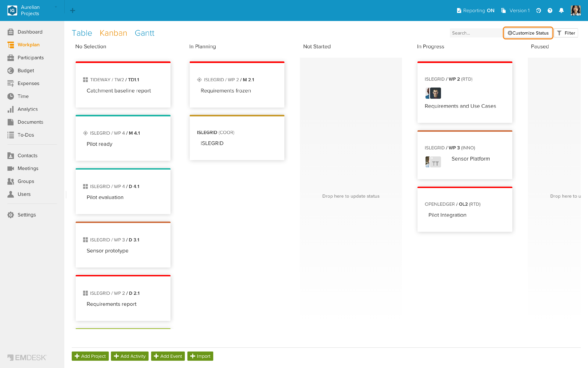Click the In Progress column header
The height and width of the screenshot is (368, 588).
point(430,47)
